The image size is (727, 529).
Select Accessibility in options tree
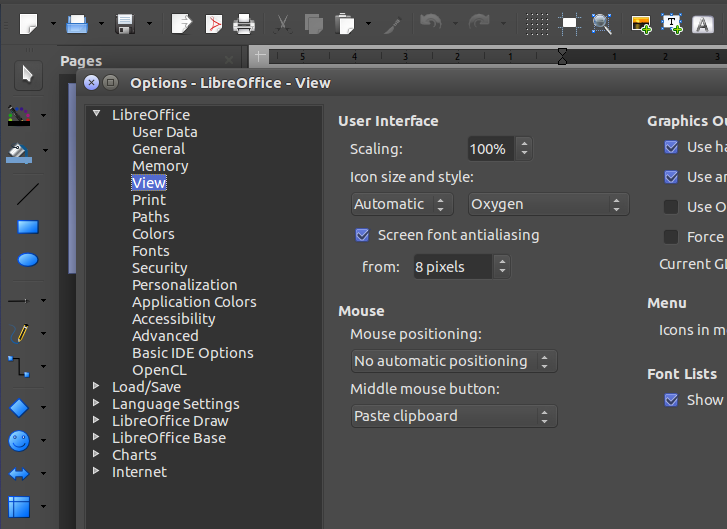174,319
